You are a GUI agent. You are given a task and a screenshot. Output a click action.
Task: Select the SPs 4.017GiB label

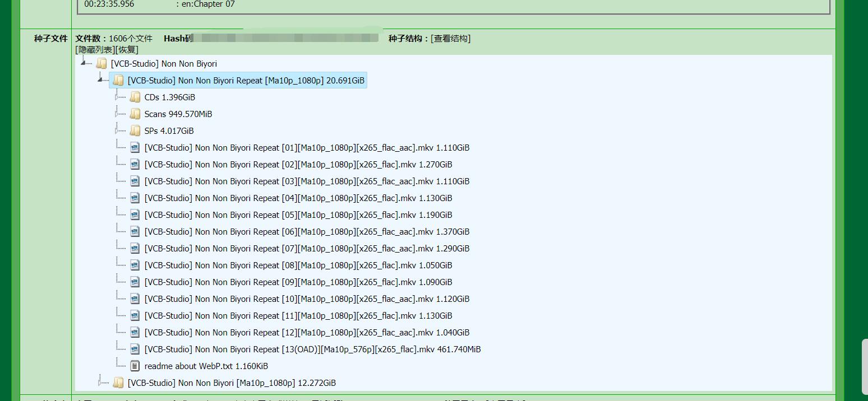[x=169, y=131]
